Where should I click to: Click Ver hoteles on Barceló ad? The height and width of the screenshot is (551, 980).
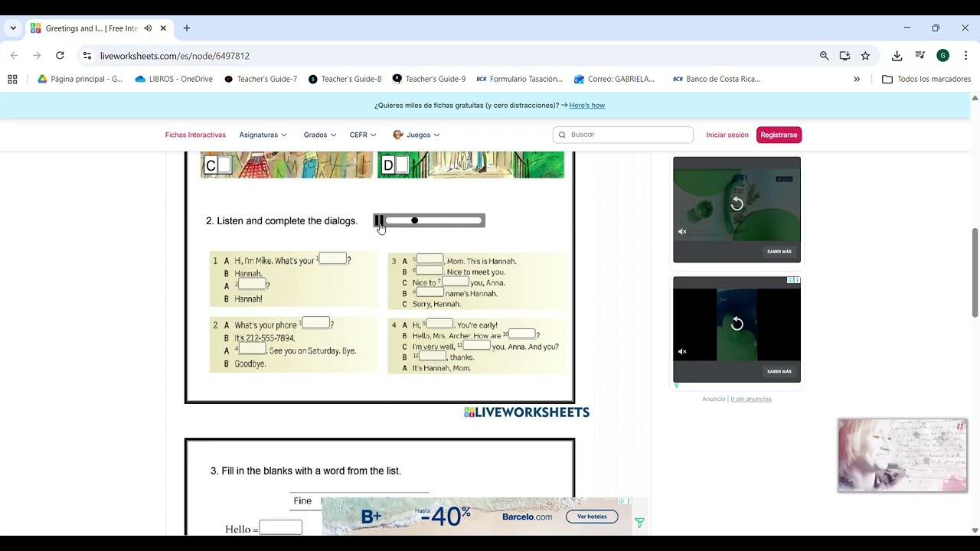[592, 517]
